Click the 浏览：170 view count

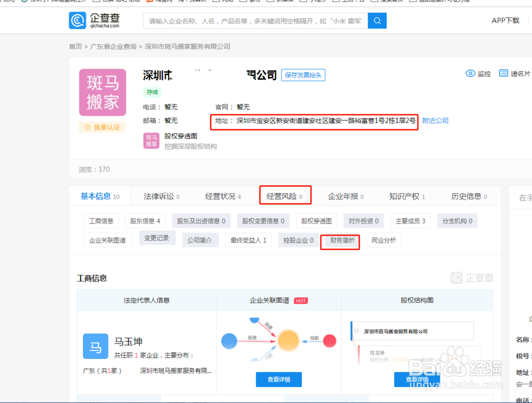94,169
